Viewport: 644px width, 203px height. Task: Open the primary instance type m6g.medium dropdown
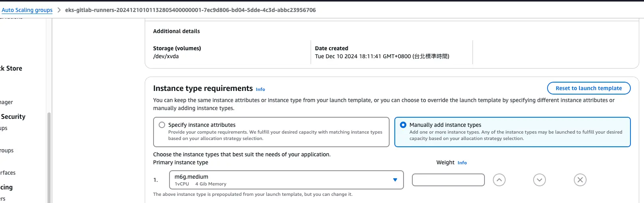286,180
